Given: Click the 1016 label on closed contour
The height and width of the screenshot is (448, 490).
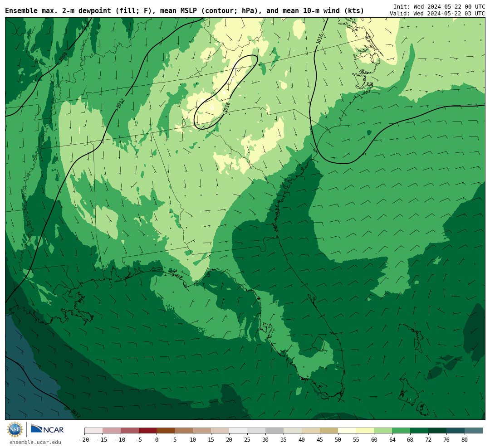Looking at the screenshot, I should click(x=226, y=107).
